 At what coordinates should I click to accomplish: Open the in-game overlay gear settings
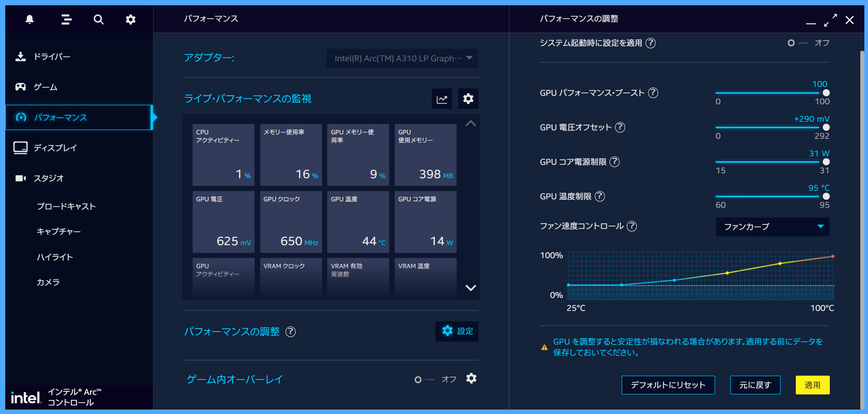[471, 379]
